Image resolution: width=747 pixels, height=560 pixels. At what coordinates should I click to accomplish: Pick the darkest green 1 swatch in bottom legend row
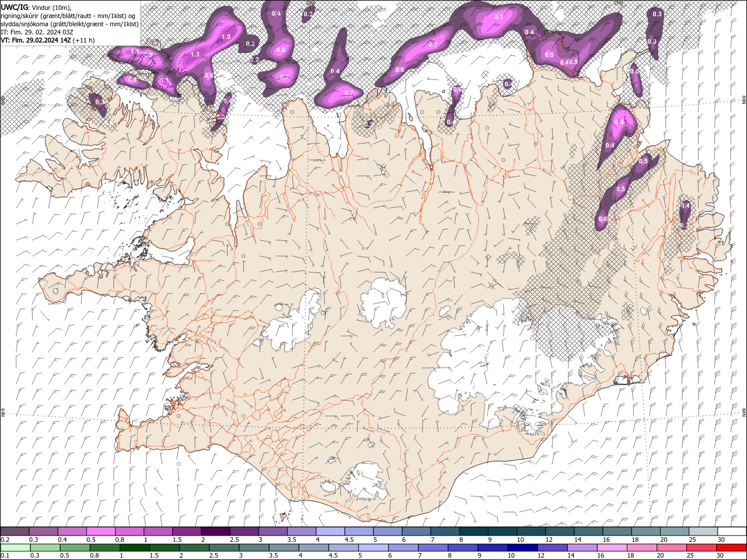point(134,548)
